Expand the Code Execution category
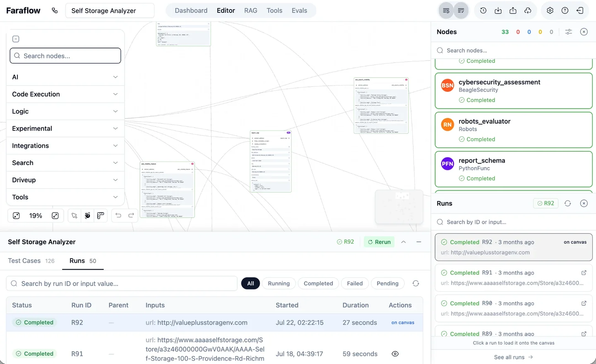Screen dimensions: 596x364 65,94
